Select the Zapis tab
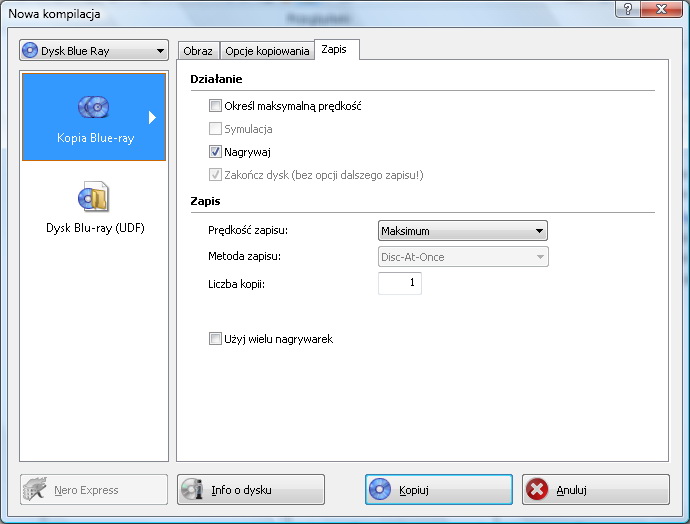 (x=336, y=49)
